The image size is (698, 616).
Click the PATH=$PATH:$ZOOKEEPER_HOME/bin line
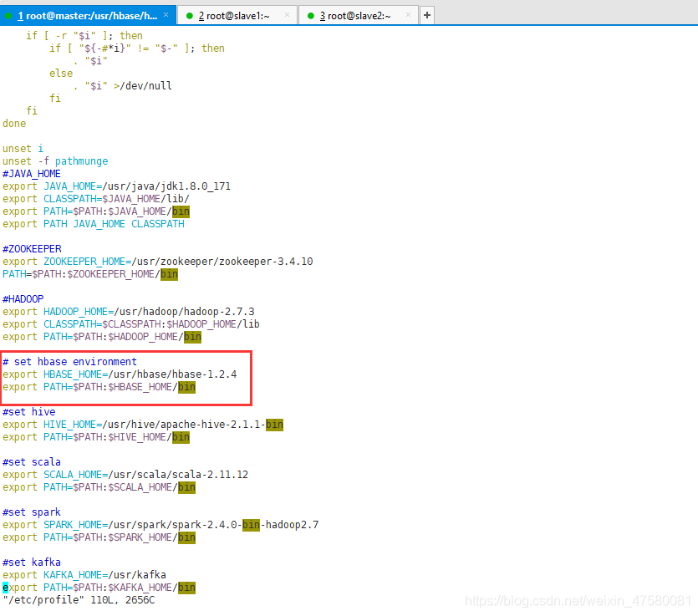tap(90, 274)
